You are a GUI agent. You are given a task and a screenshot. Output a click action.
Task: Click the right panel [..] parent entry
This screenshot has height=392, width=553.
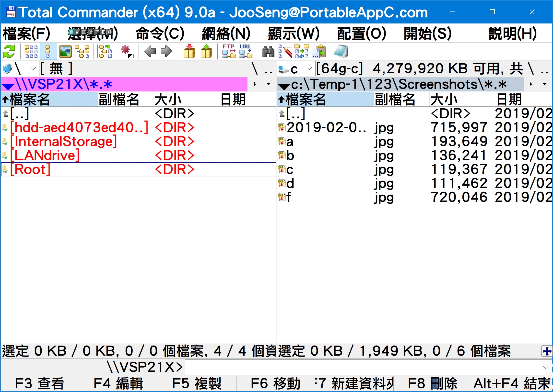(415, 113)
